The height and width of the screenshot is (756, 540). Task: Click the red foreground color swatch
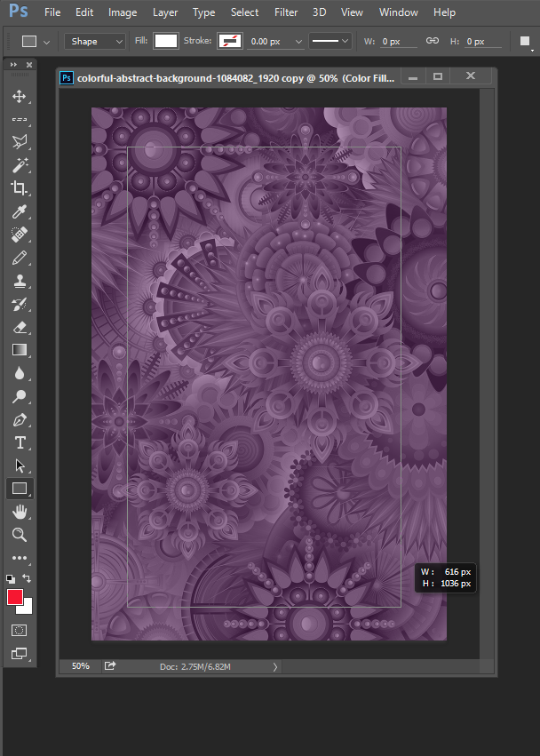(15, 597)
